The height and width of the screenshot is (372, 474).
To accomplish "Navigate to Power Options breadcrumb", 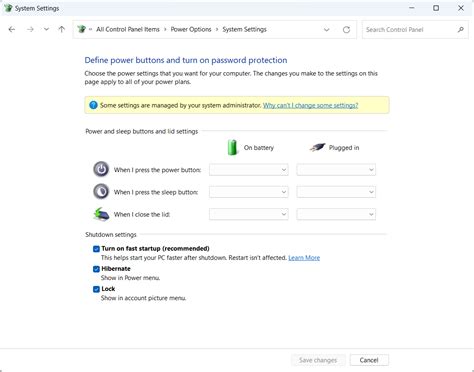I will click(x=191, y=29).
